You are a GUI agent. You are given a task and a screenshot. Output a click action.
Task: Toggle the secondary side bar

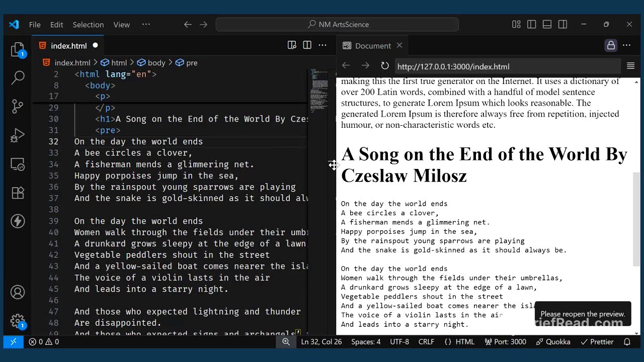point(563,24)
